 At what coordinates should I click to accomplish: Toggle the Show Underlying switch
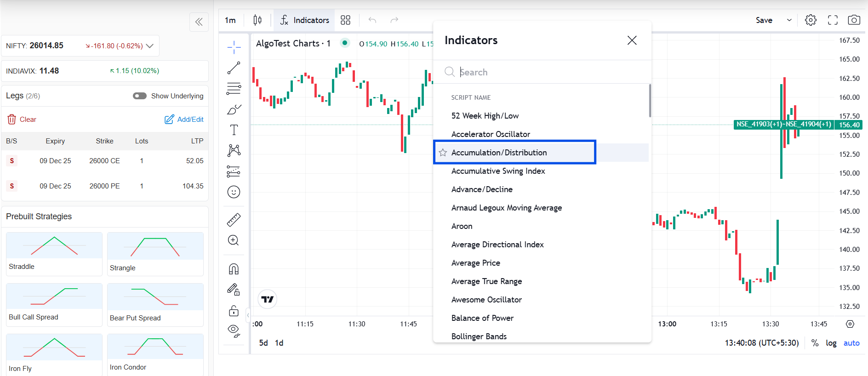(140, 96)
